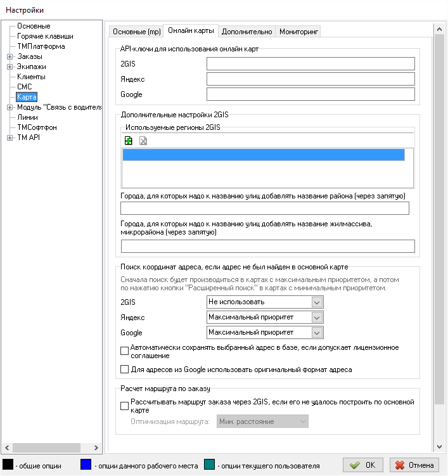Open the Дополнительно tab

(246, 32)
